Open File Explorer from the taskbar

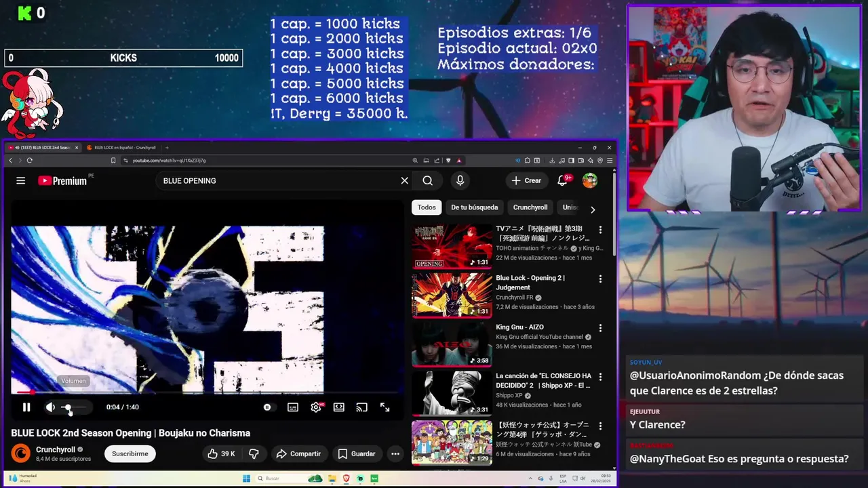332,479
